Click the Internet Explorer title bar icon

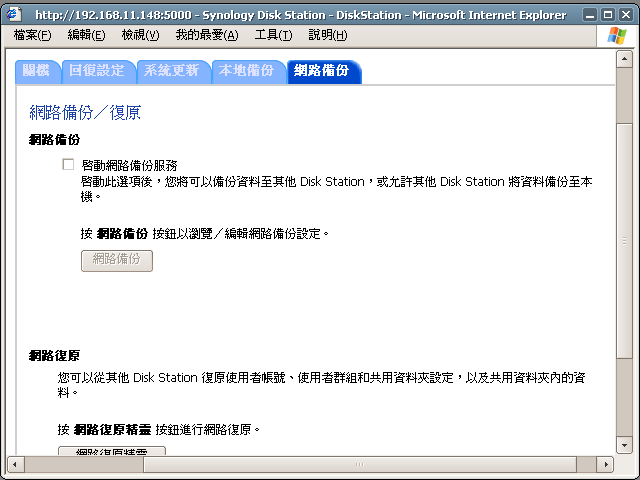(14, 15)
